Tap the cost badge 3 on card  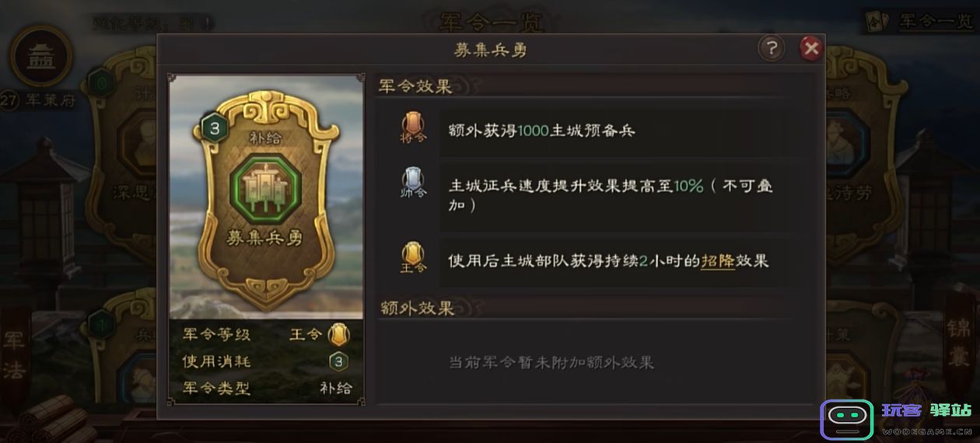coord(215,127)
